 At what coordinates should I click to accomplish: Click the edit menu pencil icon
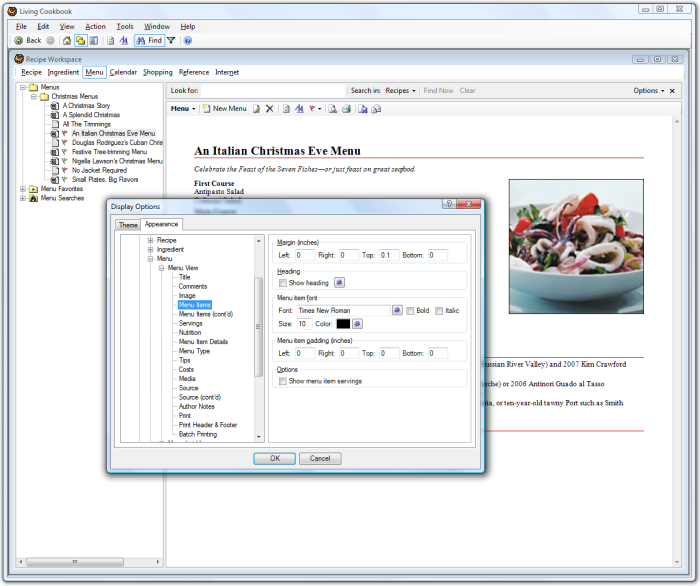(x=256, y=108)
